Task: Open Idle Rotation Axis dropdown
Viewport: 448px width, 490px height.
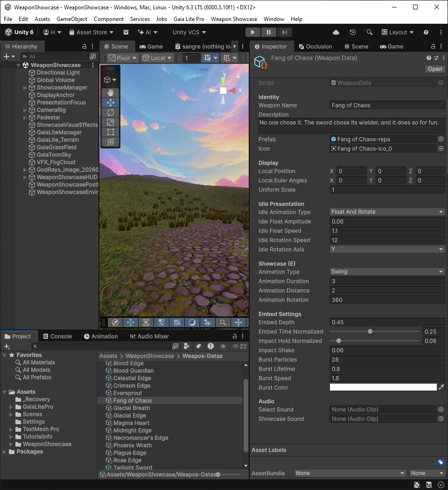Action: pyautogui.click(x=387, y=249)
